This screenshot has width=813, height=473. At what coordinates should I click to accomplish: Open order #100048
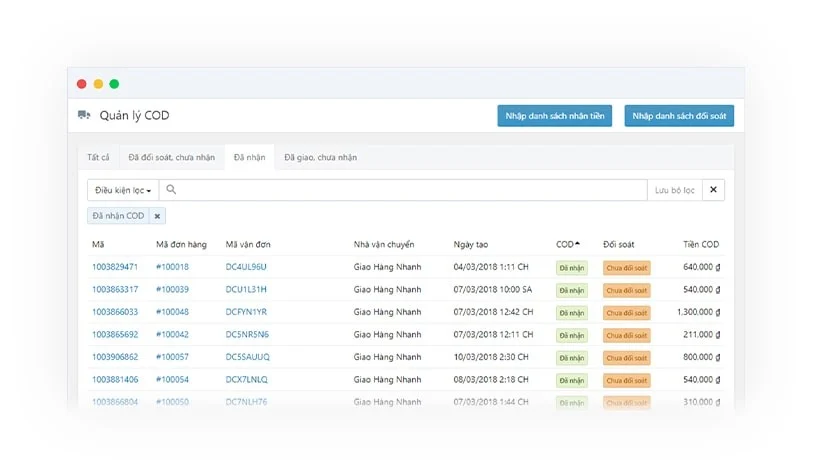(173, 312)
